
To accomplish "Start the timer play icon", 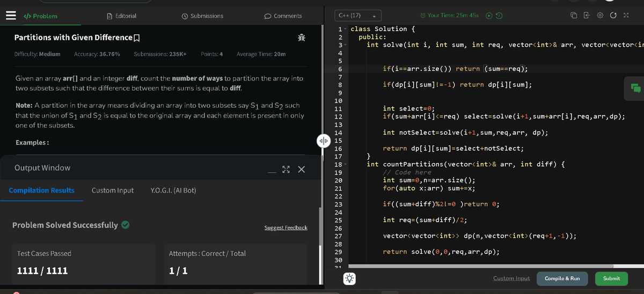I will pos(488,15).
